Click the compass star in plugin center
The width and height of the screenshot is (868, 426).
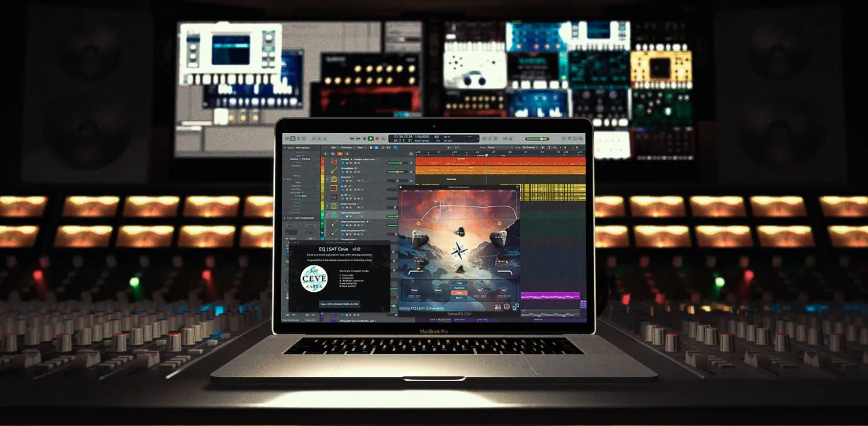[x=459, y=251]
